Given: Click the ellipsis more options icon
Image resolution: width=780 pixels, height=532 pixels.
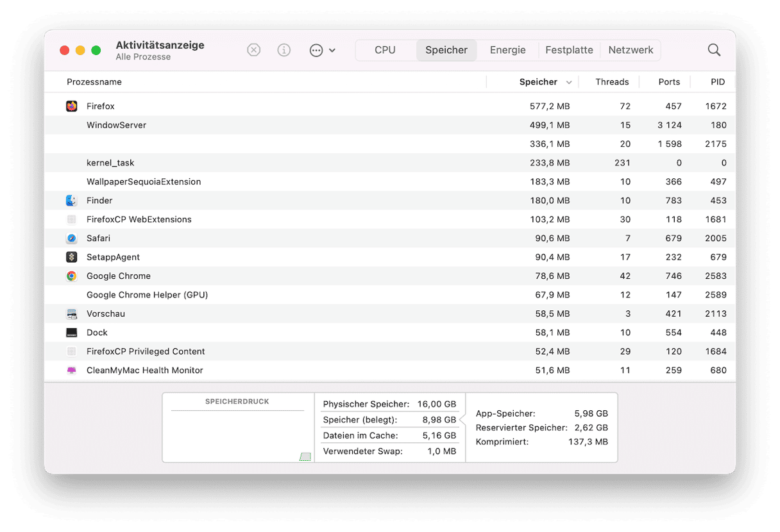Looking at the screenshot, I should [316, 50].
